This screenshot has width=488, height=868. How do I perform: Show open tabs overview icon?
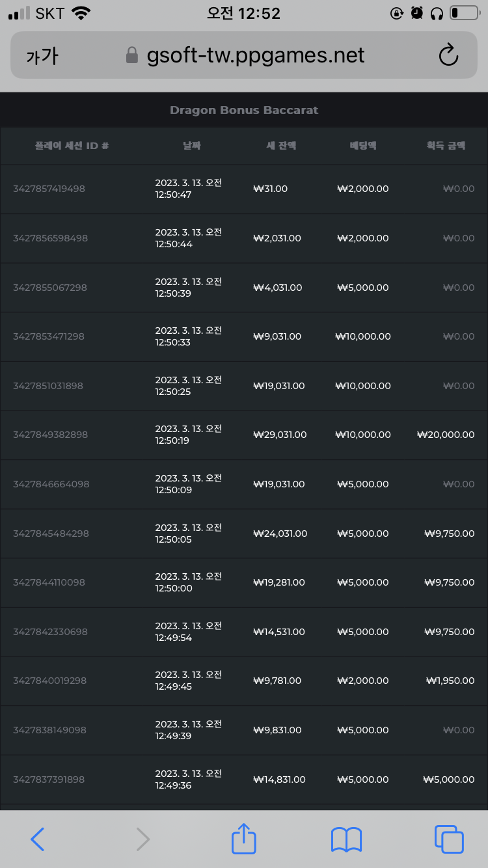(449, 839)
